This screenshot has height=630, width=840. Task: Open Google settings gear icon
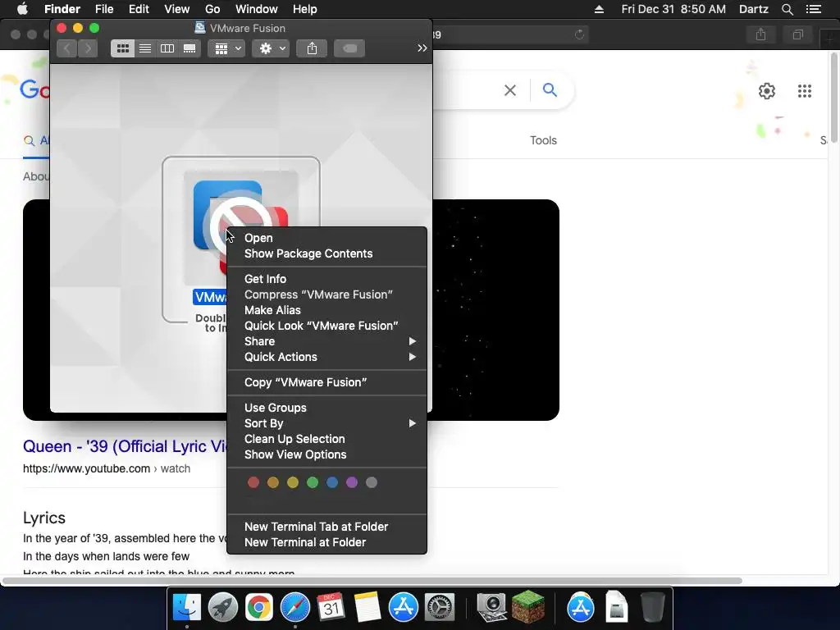pos(767,91)
